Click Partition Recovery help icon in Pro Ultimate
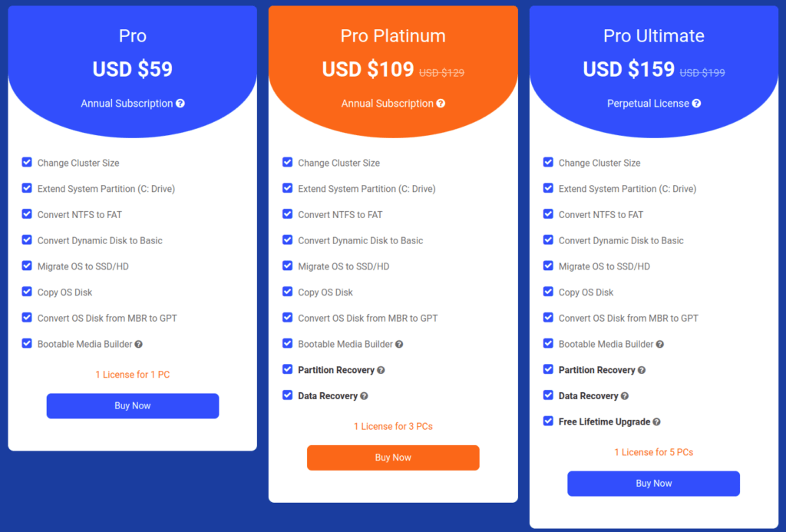Image resolution: width=786 pixels, height=532 pixels. (642, 370)
